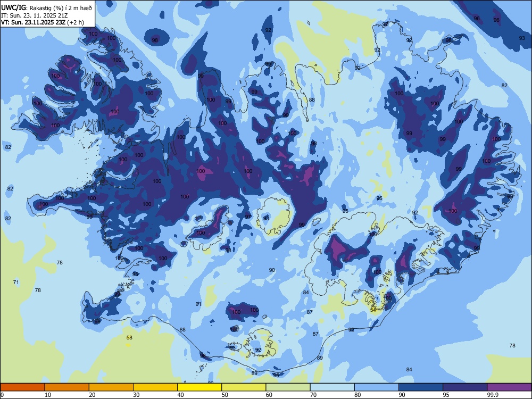Image resolution: width=532 pixels, height=399 pixels.
Task: Click the golden 30–40 legend swatch
Action: coord(155,387)
